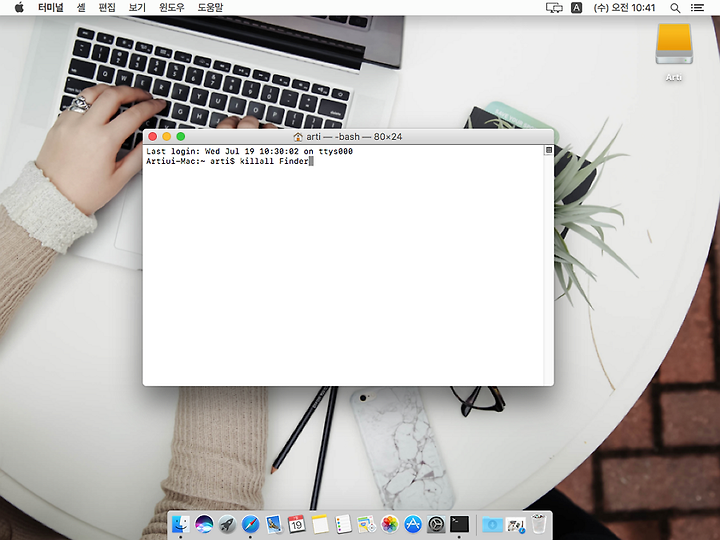Open Notification Center list icon
Image resolution: width=720 pixels, height=540 pixels.
tap(698, 8)
